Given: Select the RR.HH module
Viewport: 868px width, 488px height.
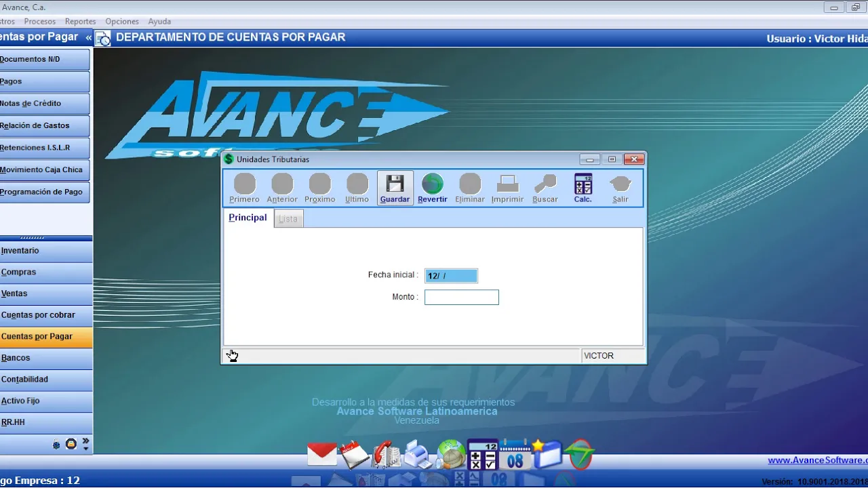Looking at the screenshot, I should coord(46,423).
